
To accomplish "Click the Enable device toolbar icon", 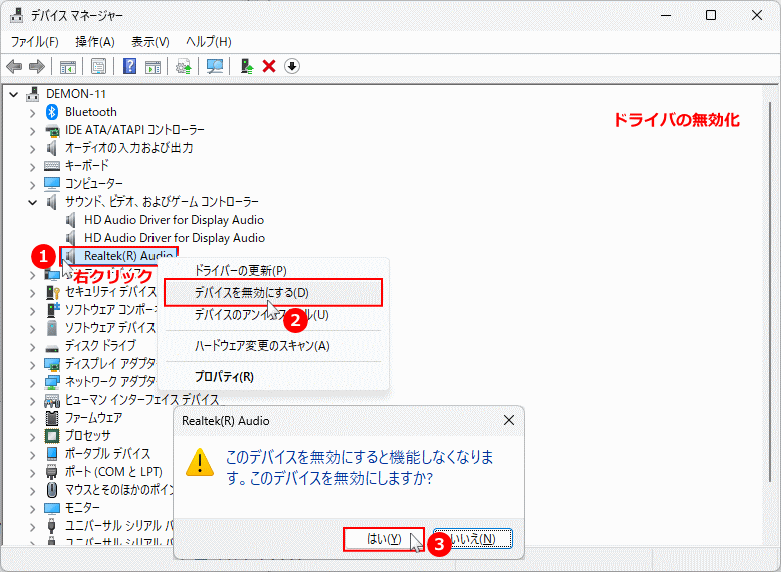I will (247, 66).
